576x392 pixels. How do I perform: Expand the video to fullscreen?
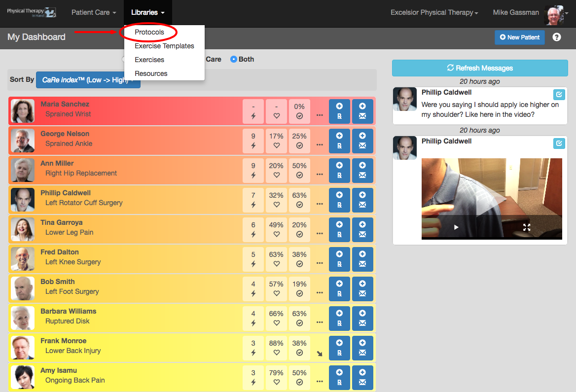tap(526, 227)
